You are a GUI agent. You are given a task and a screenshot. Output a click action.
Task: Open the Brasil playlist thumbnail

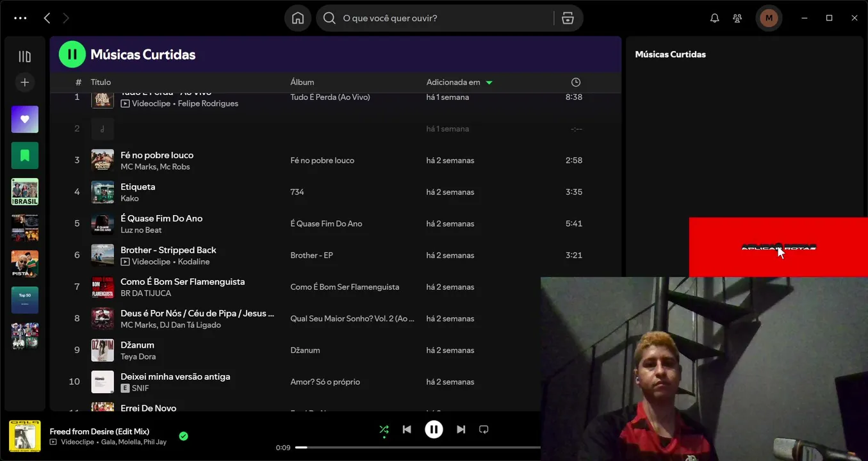tap(24, 191)
